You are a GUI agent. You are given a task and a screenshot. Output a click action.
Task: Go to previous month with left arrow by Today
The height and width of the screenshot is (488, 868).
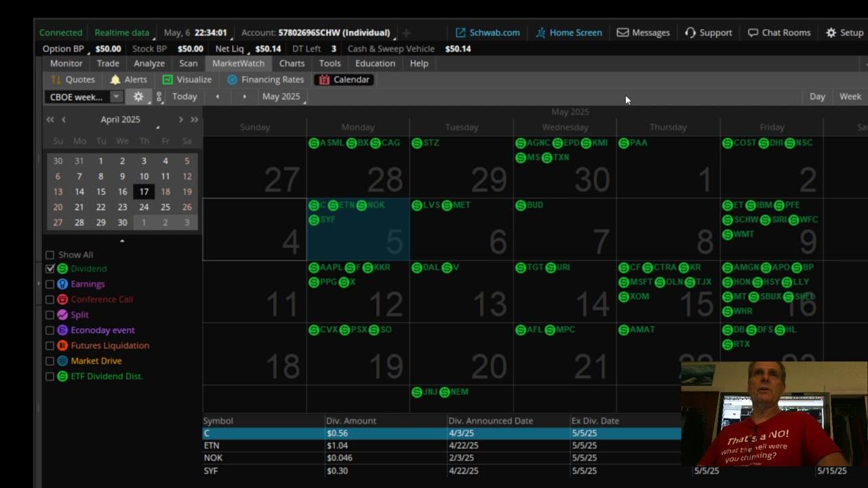(217, 97)
